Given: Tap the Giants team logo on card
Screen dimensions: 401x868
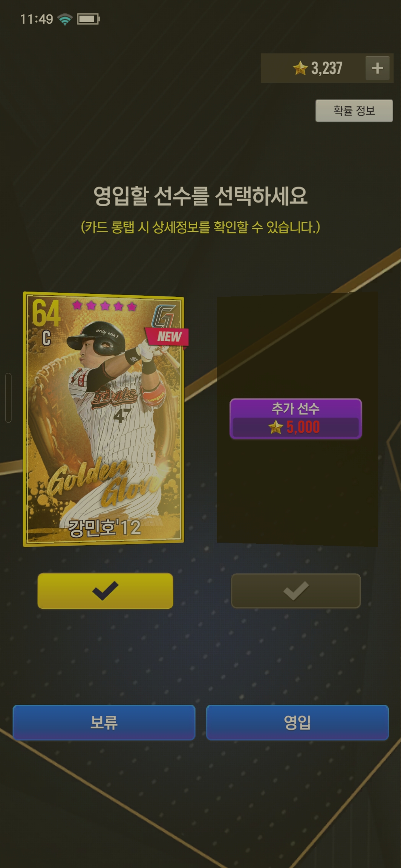Looking at the screenshot, I should 163,316.
